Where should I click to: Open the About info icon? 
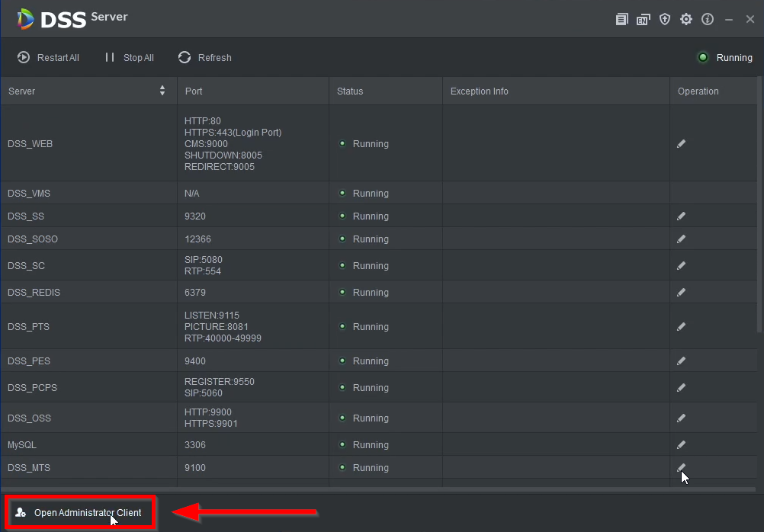708,19
